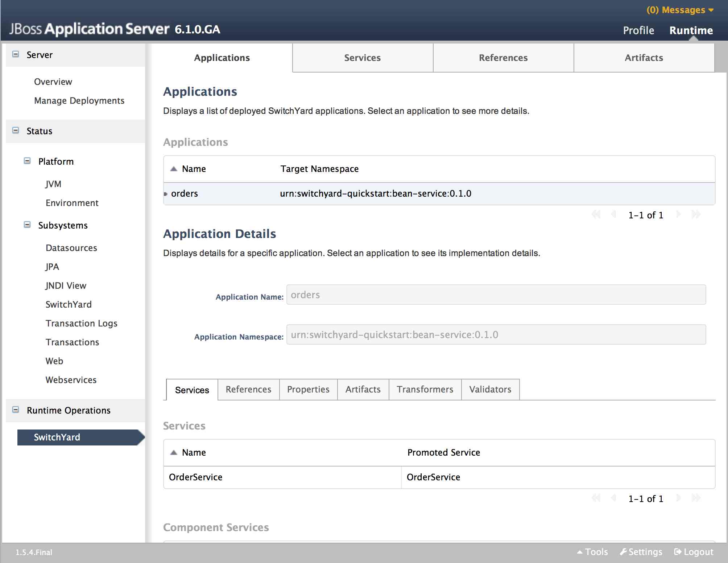Collapse the Platform tree node
Screen dimensions: 728x563
[x=27, y=161]
